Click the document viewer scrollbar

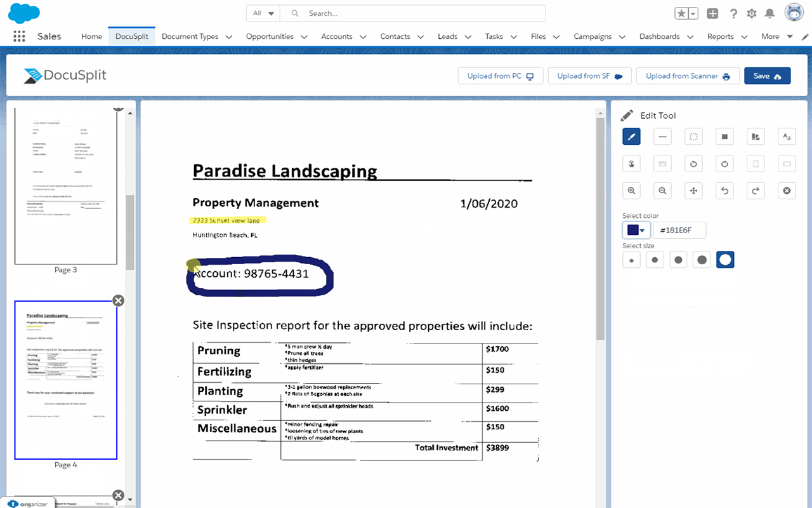click(x=600, y=229)
